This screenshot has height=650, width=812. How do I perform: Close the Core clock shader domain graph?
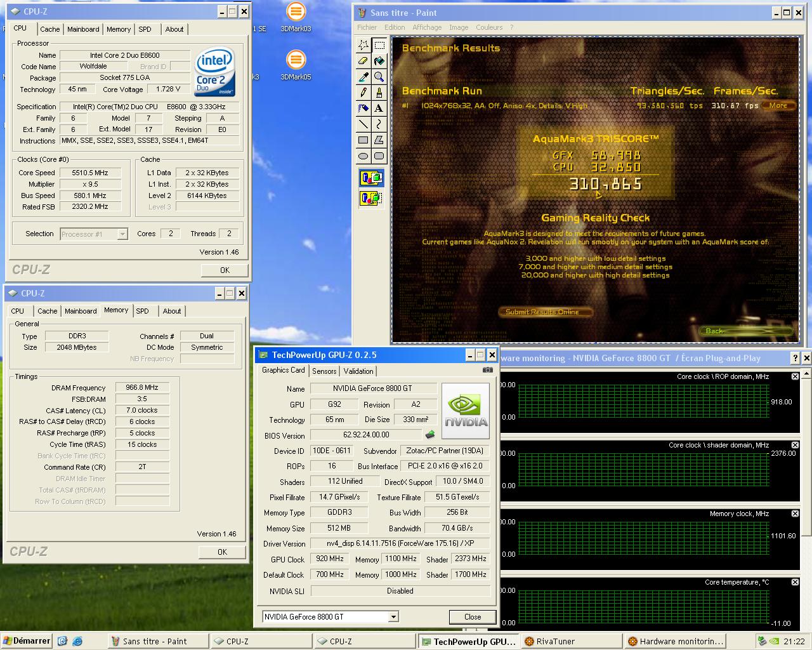[795, 445]
